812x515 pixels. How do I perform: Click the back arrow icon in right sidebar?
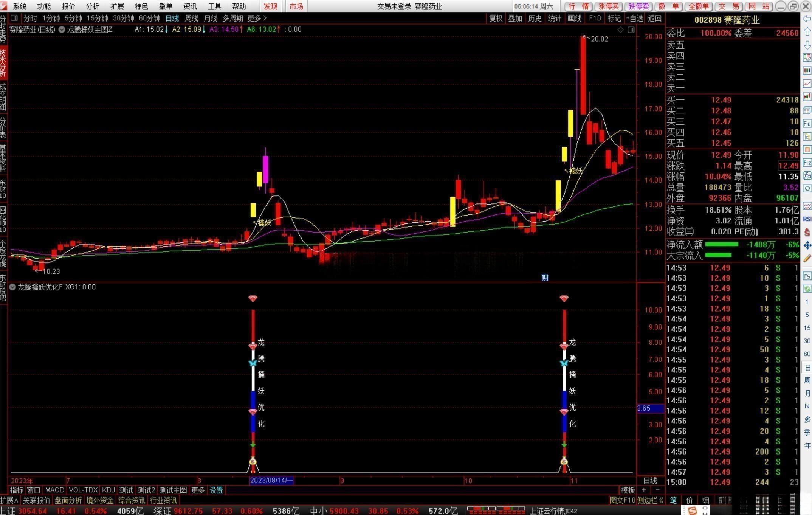(x=807, y=19)
